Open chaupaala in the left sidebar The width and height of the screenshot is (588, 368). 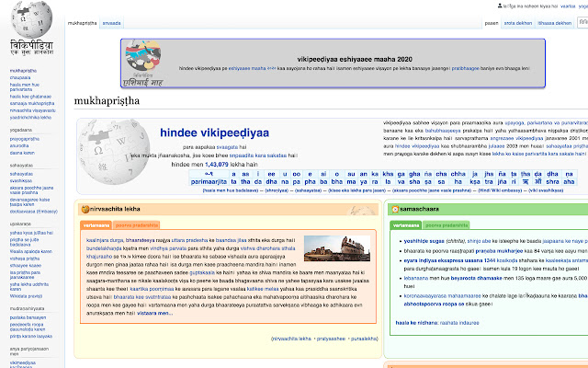pyautogui.click(x=20, y=77)
